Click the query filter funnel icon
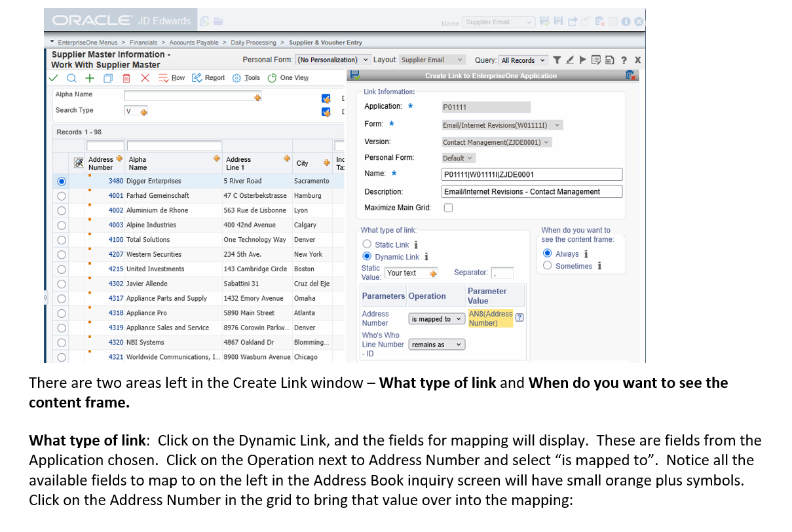792x532 pixels. 557,60
